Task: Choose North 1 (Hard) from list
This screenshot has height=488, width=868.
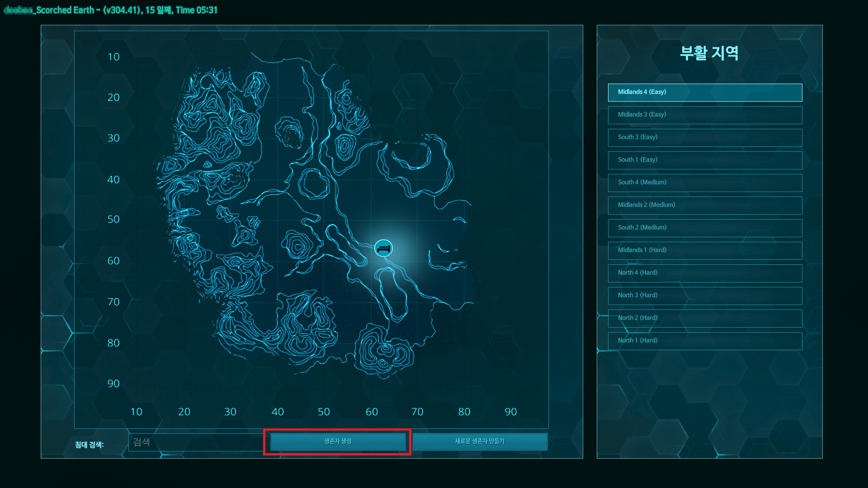Action: [705, 341]
